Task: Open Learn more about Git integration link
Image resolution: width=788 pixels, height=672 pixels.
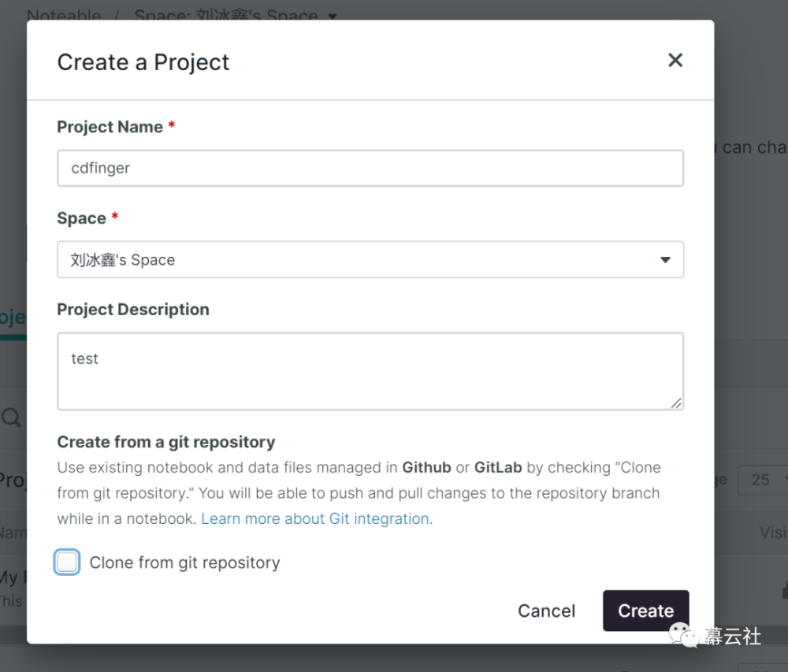Action: [317, 518]
